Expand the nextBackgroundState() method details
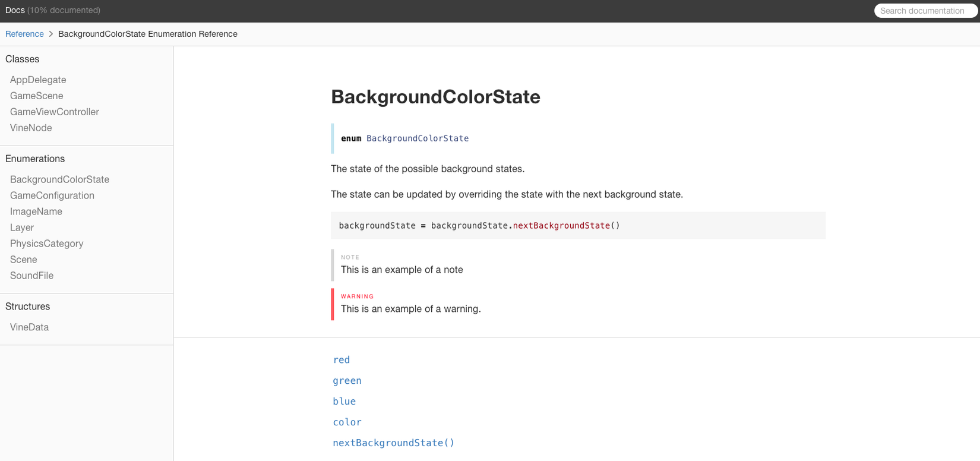 tap(393, 443)
